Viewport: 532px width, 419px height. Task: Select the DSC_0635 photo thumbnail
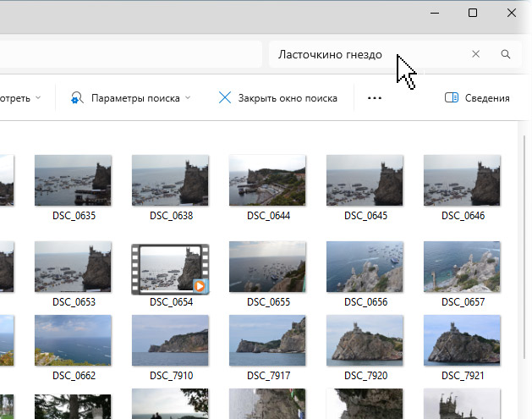(73, 180)
